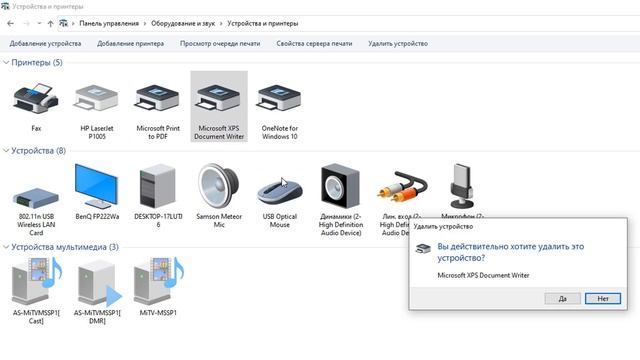Select 802.11n USB Wireless LAN Card device
The height and width of the screenshot is (360, 640).
(36, 198)
